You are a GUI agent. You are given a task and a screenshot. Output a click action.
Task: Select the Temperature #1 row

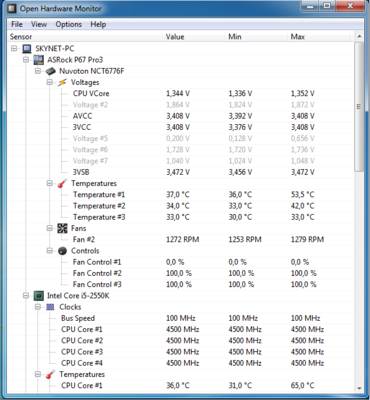pos(180,195)
